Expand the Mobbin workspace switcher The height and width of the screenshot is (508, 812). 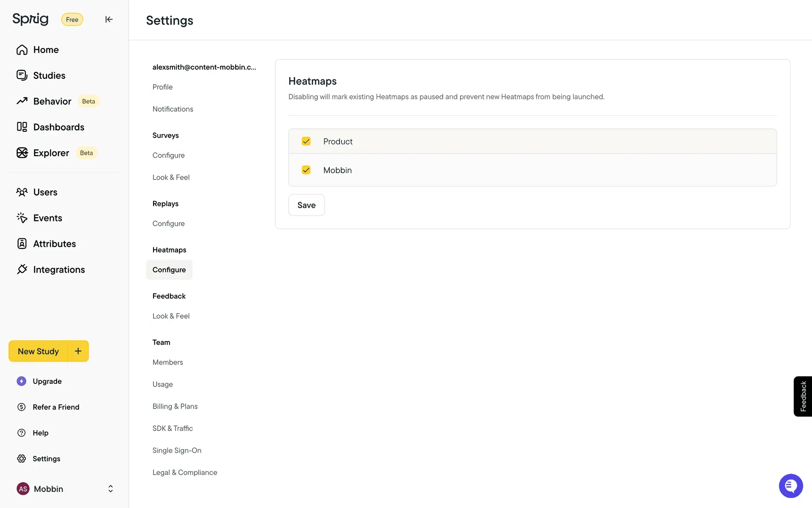110,489
